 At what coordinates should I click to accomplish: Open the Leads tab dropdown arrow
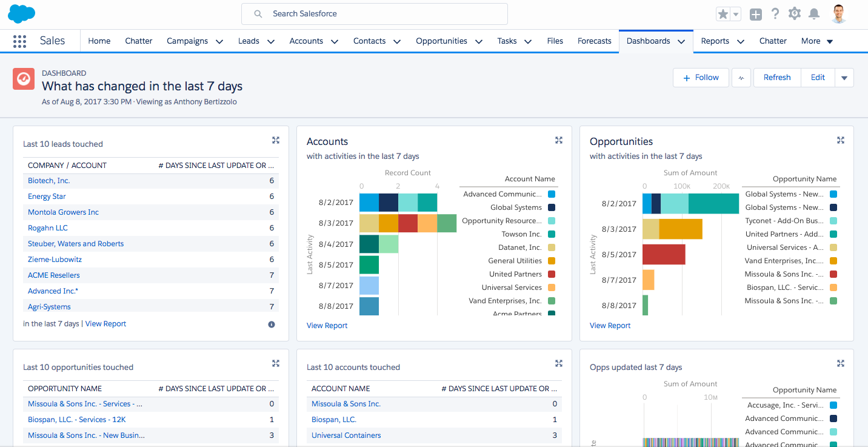pos(271,41)
